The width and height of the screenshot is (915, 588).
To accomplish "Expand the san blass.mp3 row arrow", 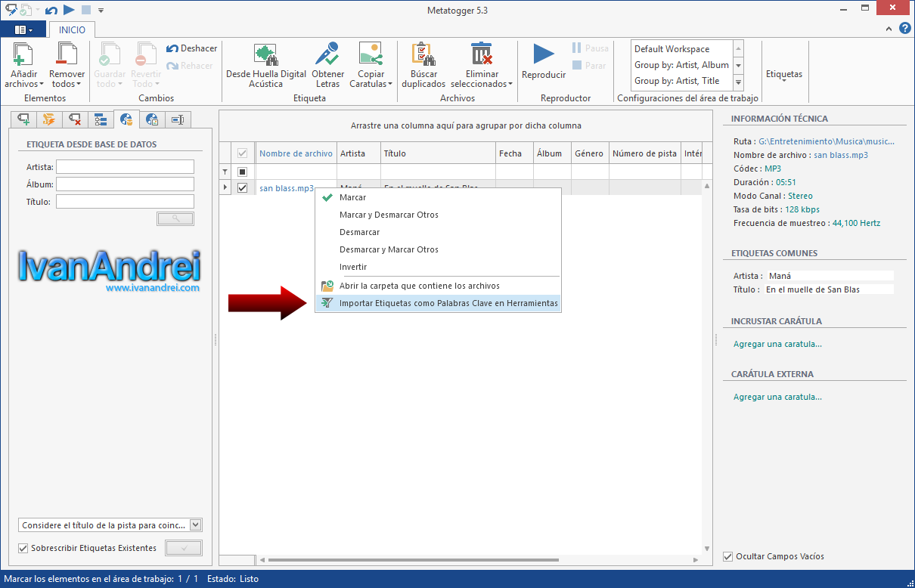I will coord(225,187).
